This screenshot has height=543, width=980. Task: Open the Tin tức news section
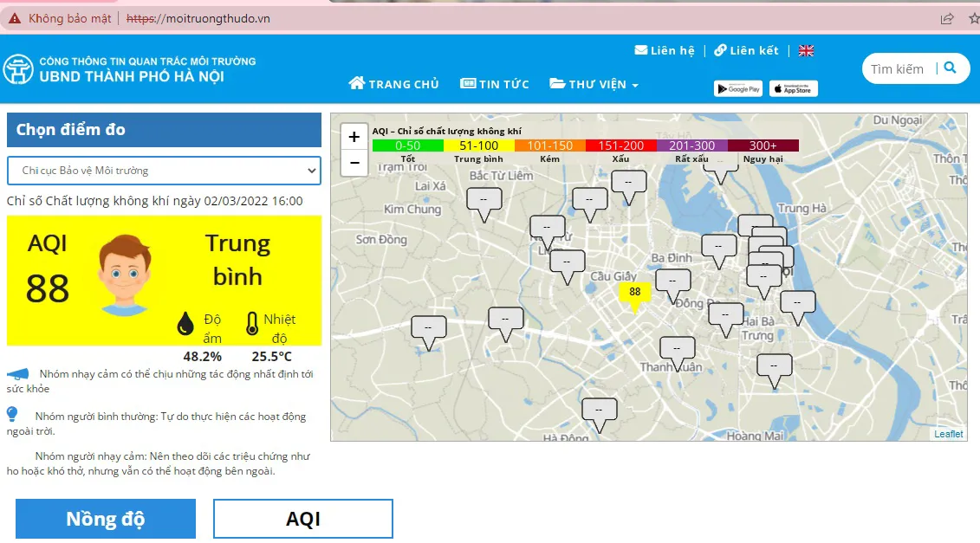click(x=495, y=84)
